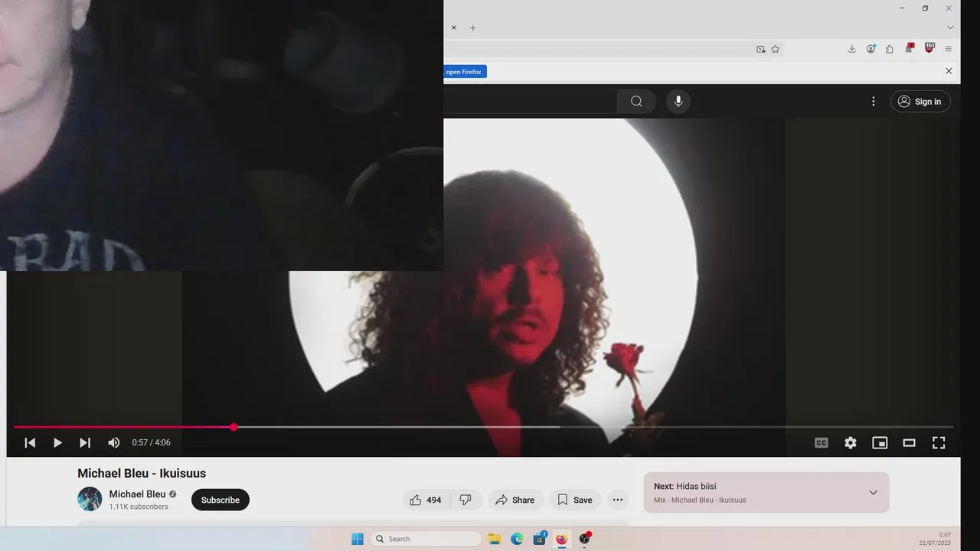This screenshot has width=980, height=551.
Task: Click the Windows taskbar Search box
Action: tap(426, 539)
